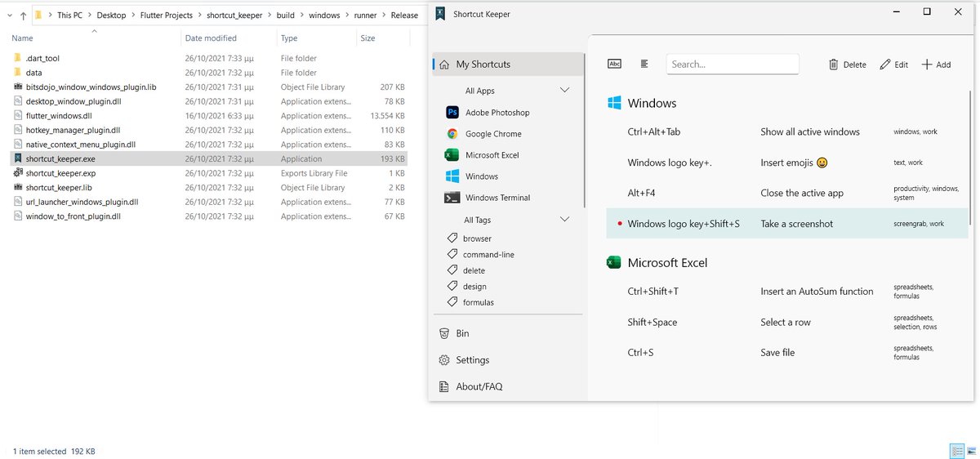Viewport: 980px width, 459px height.
Task: Select native_context_menu_plugin.dll file
Action: tap(80, 145)
